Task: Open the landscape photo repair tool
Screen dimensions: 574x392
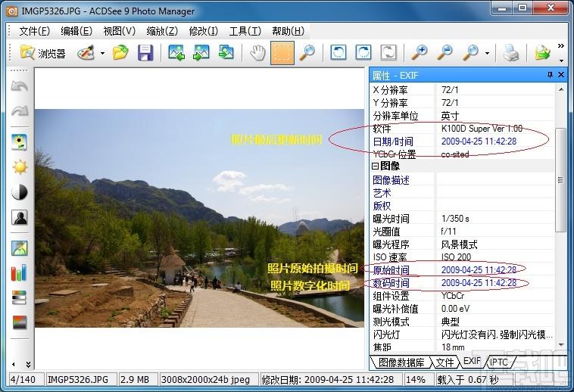Action: coord(20,248)
